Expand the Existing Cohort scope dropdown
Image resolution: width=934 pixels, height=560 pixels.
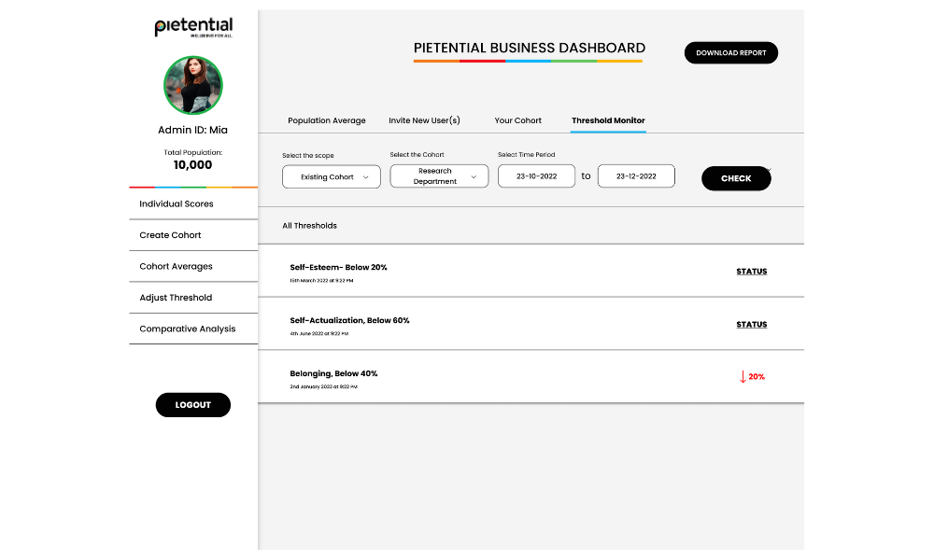pos(332,176)
